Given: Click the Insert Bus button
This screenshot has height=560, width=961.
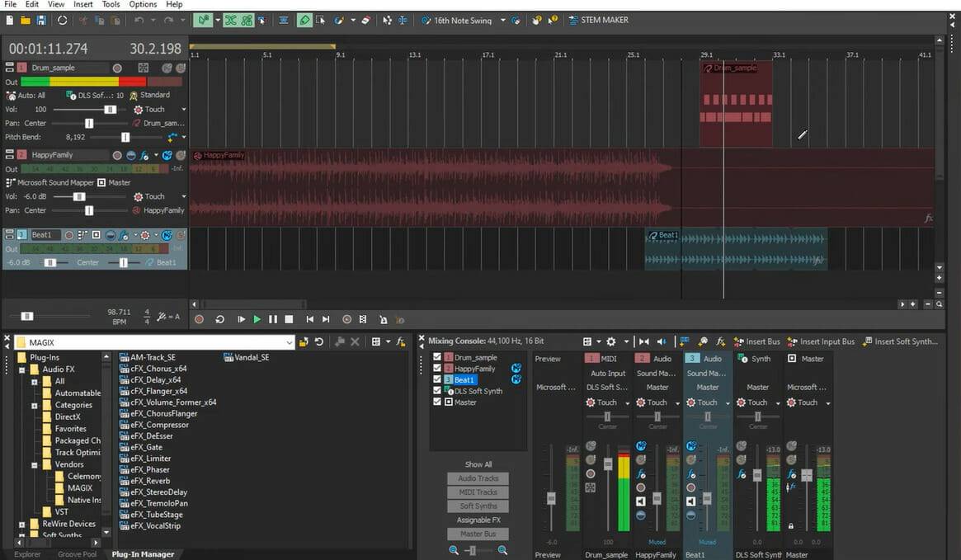Looking at the screenshot, I should pos(756,341).
